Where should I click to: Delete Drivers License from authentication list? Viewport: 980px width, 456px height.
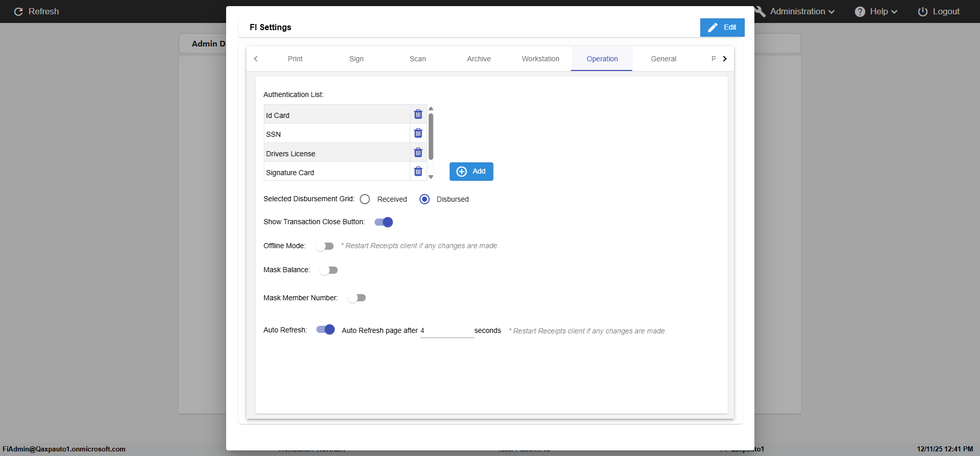tap(418, 153)
